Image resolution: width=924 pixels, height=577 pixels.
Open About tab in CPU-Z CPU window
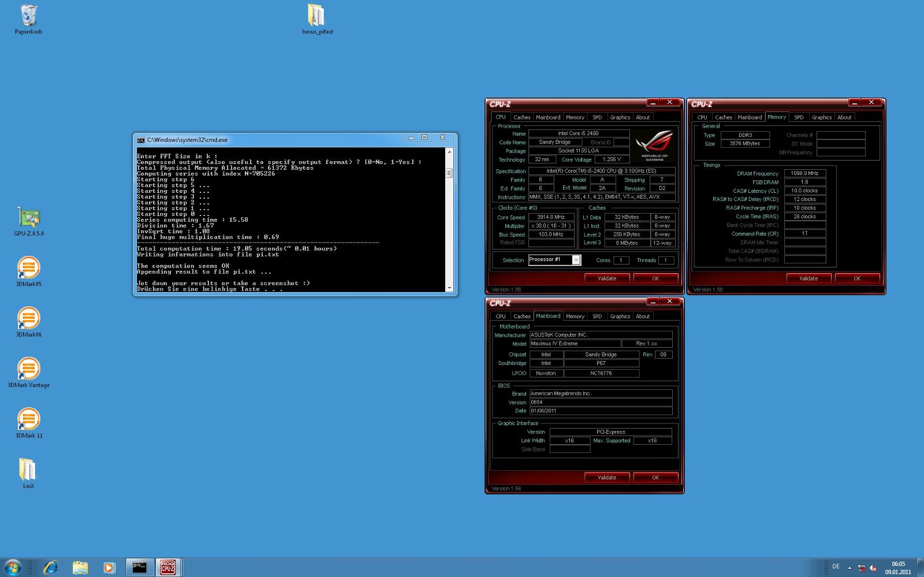[643, 117]
